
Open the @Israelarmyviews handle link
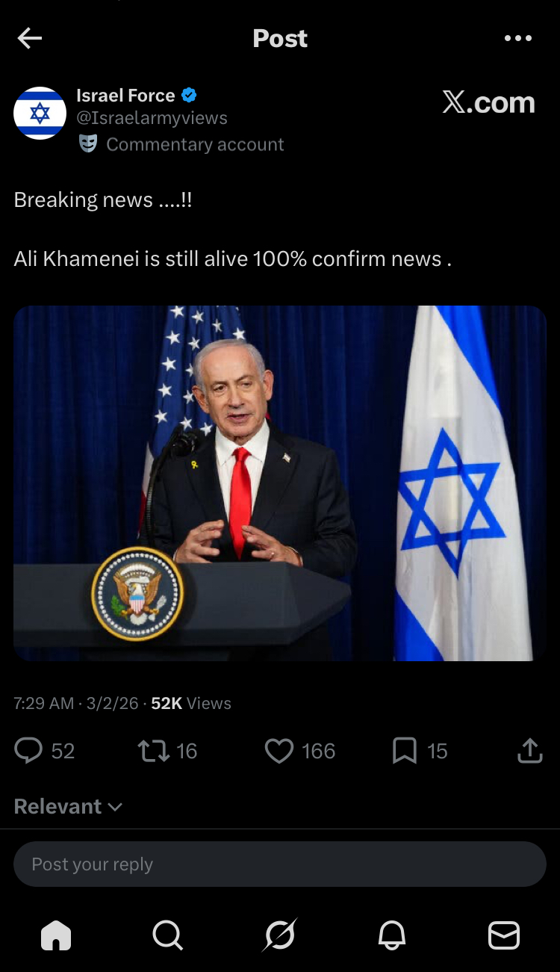coord(152,118)
